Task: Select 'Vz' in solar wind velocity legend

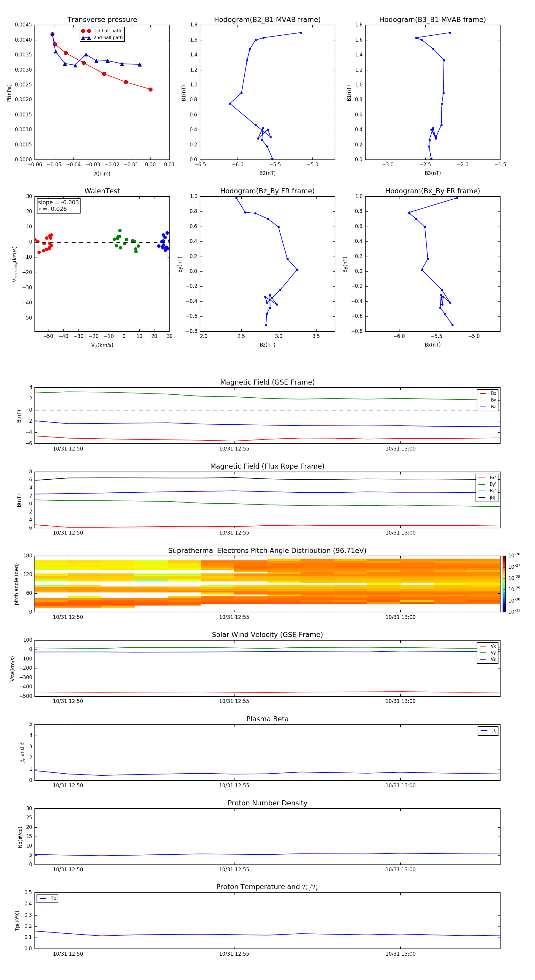Action: [488, 659]
